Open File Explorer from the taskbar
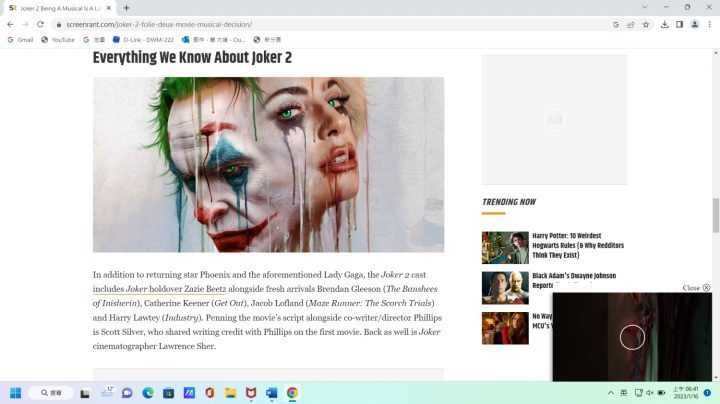 [x=230, y=393]
